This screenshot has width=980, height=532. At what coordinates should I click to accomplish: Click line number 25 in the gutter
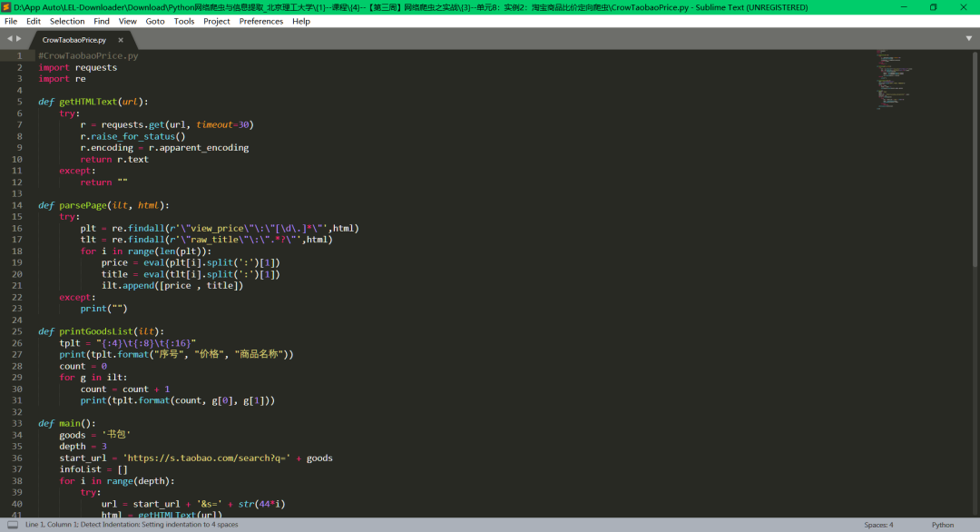pyautogui.click(x=17, y=331)
